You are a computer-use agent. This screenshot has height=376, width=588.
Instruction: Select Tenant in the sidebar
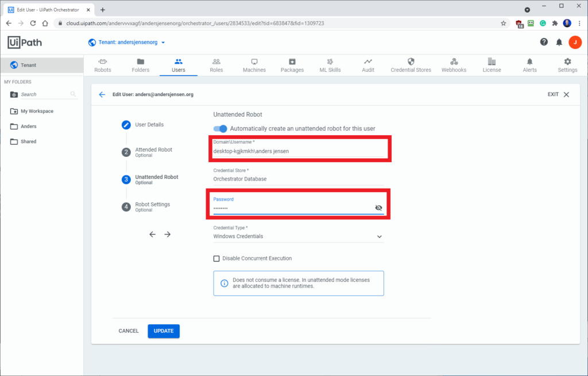tap(41, 65)
